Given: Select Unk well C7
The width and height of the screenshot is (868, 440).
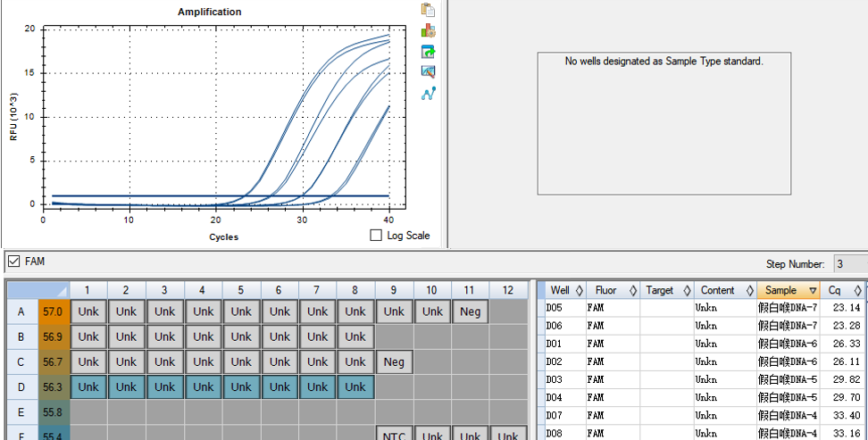Looking at the screenshot, I should click(x=317, y=362).
